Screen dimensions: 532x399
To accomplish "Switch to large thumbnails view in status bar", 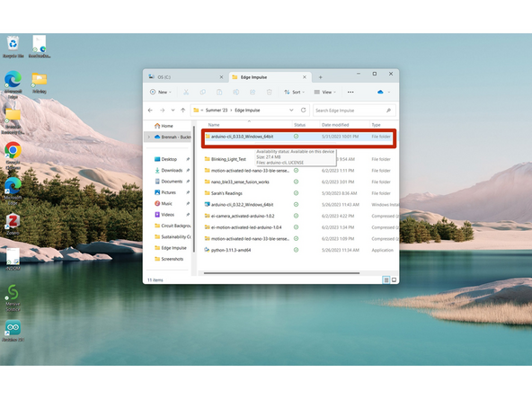I will pos(394,279).
